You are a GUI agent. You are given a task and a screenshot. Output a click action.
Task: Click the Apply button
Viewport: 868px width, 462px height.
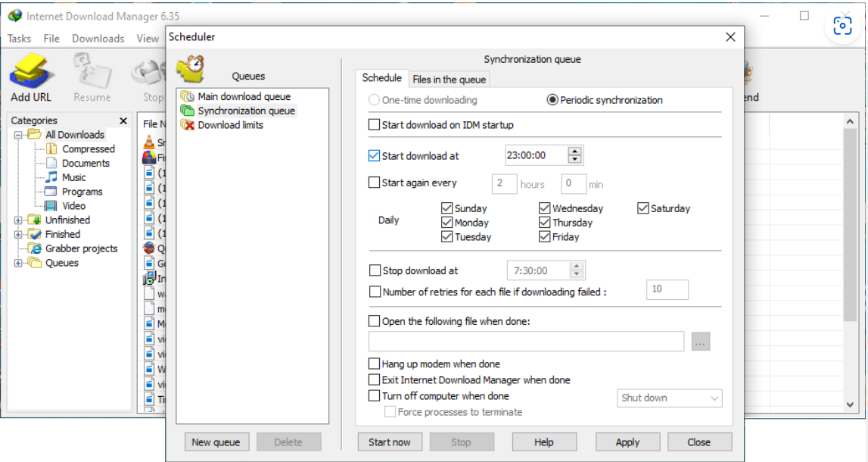click(627, 442)
